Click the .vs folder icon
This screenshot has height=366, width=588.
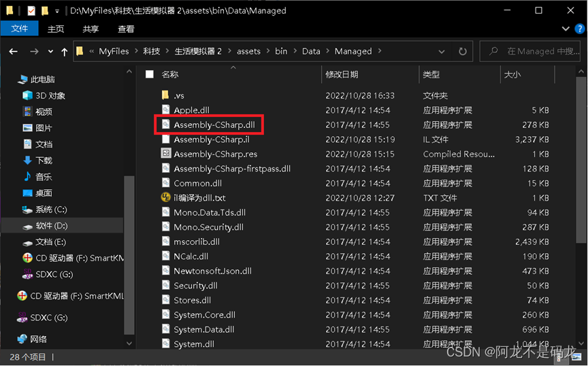click(x=165, y=95)
